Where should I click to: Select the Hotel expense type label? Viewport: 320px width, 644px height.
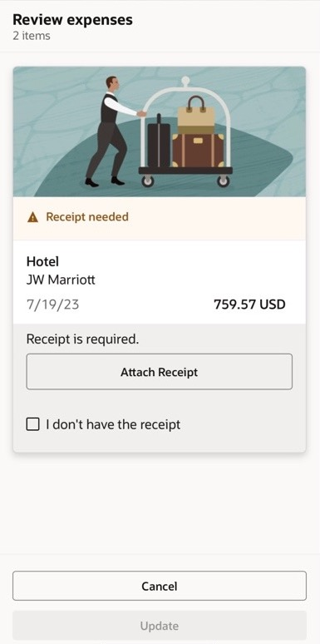[42, 261]
